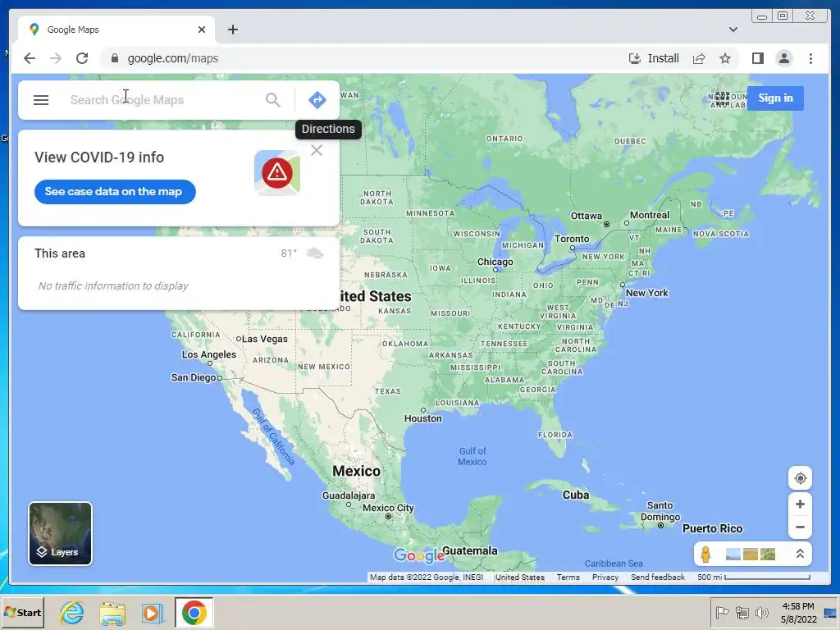Screen dimensions: 840x630
Task: Open Action Center flag icon
Action: click(722, 612)
